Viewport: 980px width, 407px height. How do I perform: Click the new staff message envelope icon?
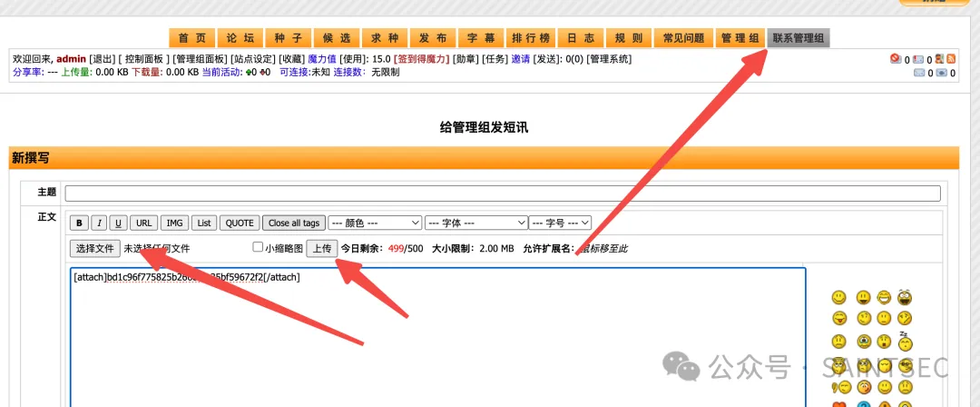coord(918,59)
